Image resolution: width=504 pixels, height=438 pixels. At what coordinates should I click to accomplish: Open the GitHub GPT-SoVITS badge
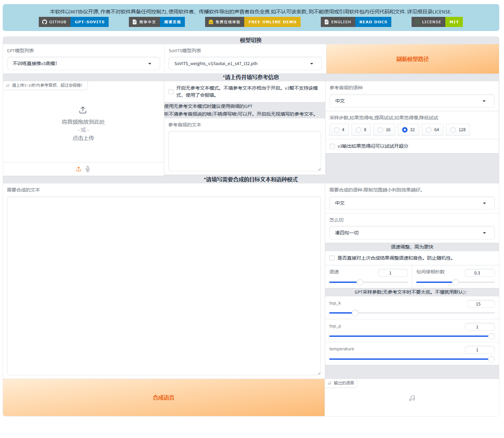[74, 22]
